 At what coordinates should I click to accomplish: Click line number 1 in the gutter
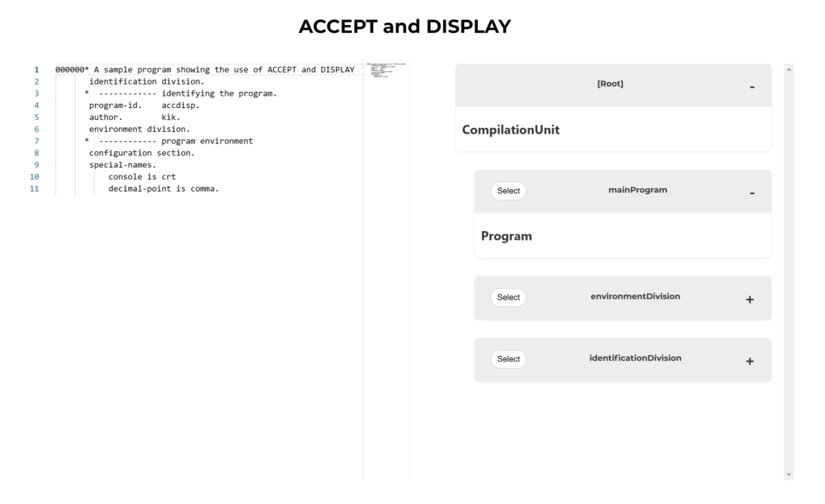click(36, 70)
